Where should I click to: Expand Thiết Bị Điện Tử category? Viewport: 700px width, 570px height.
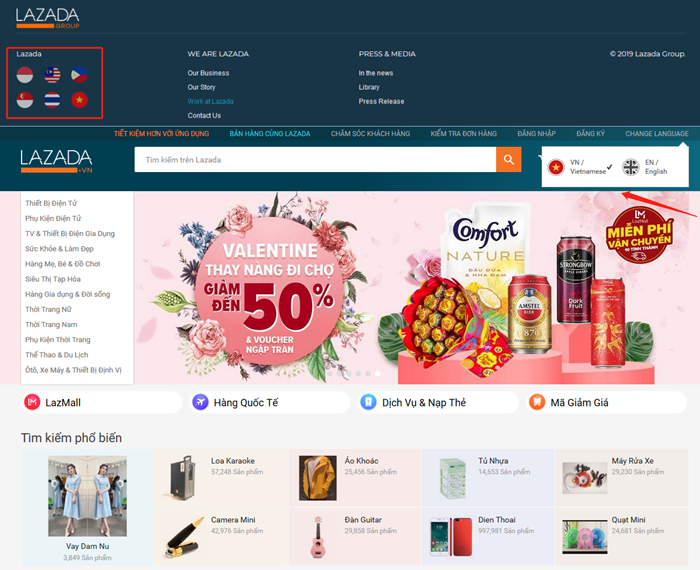51,203
